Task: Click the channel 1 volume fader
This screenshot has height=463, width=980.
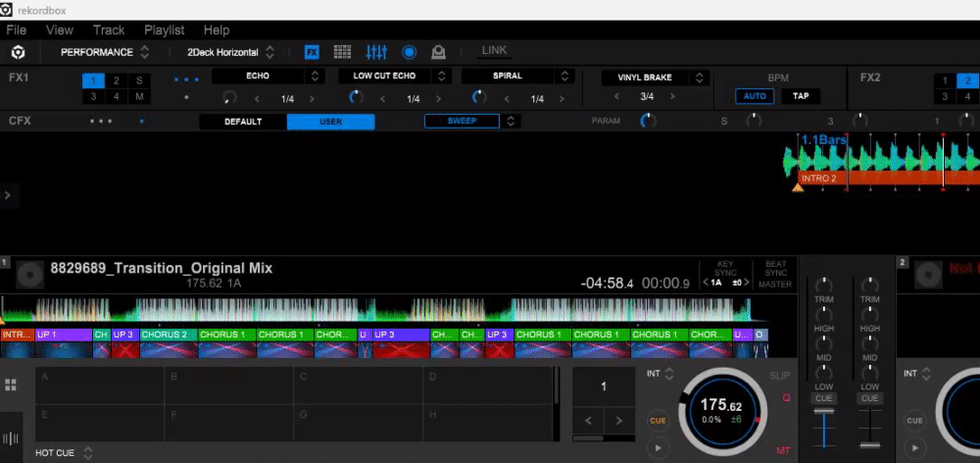Action: [x=824, y=413]
